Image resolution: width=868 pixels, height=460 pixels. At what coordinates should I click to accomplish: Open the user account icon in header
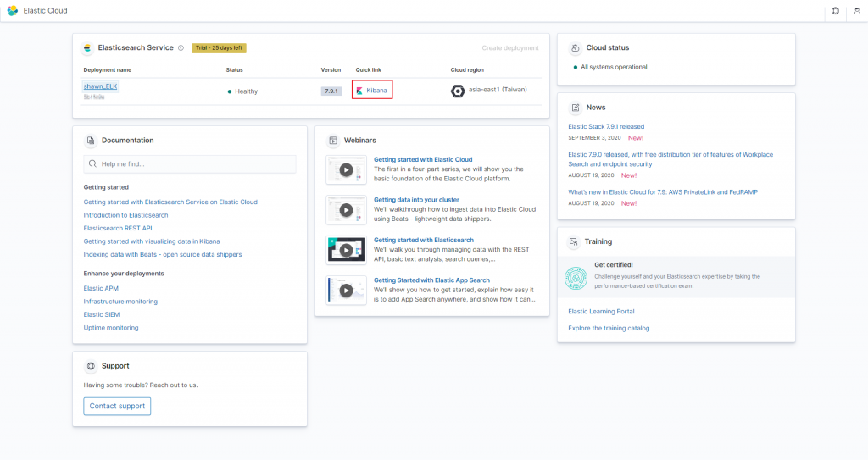857,10
